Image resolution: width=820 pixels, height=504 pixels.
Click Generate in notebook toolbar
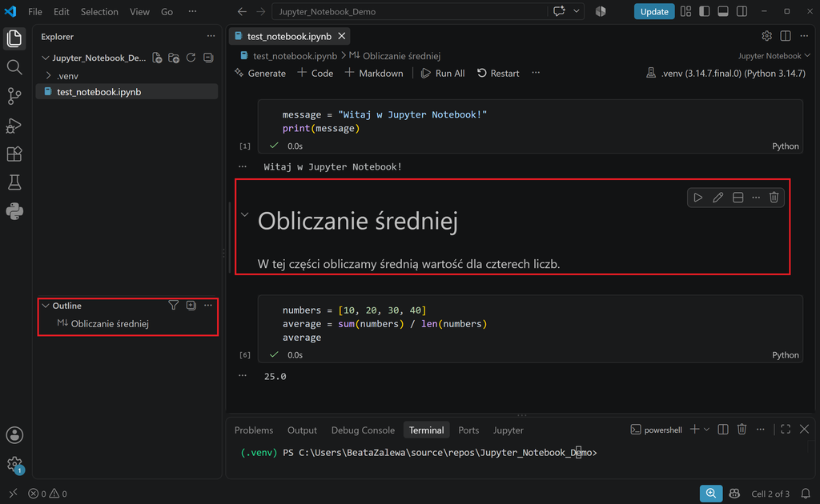click(x=260, y=73)
